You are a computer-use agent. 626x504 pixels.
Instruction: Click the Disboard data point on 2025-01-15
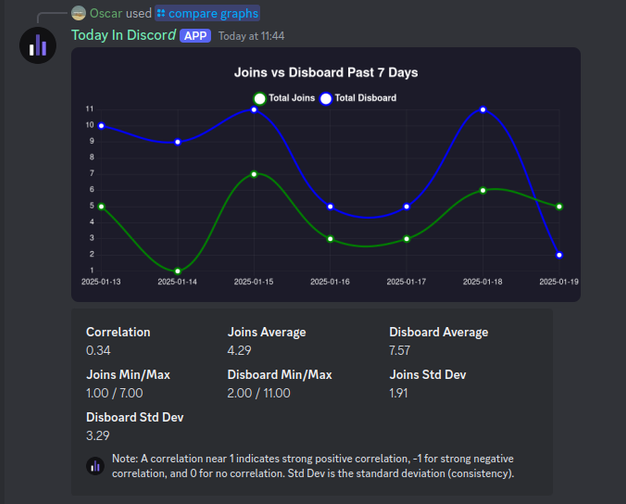coord(254,109)
